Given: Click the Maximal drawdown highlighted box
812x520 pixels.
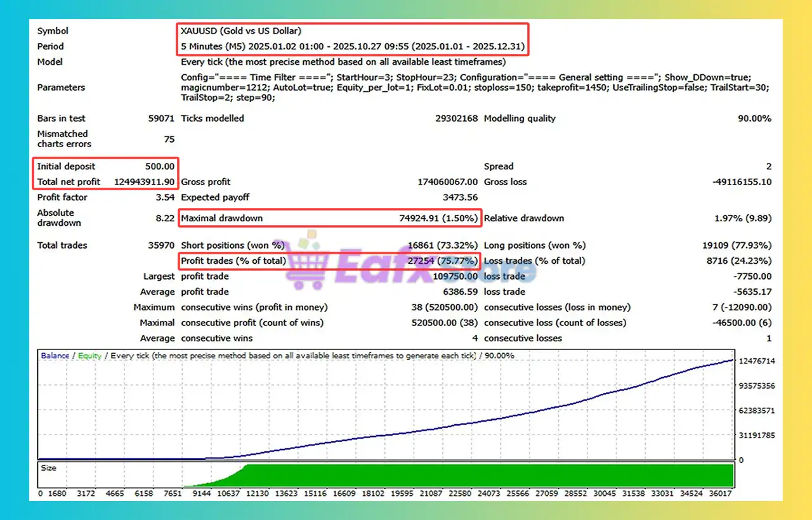Looking at the screenshot, I should (x=330, y=218).
